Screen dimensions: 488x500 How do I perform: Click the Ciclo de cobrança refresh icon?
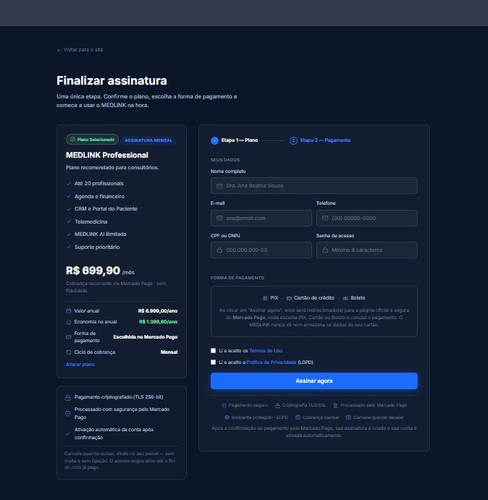click(x=69, y=352)
